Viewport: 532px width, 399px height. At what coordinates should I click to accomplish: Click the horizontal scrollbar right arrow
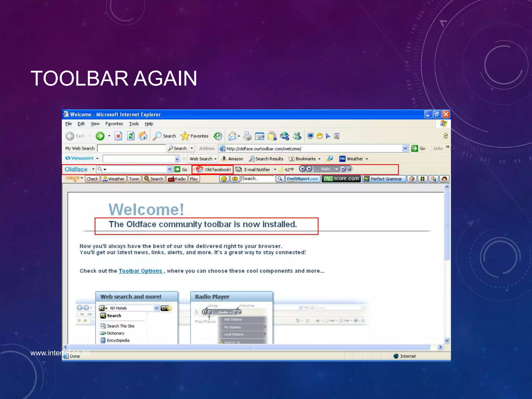point(440,347)
